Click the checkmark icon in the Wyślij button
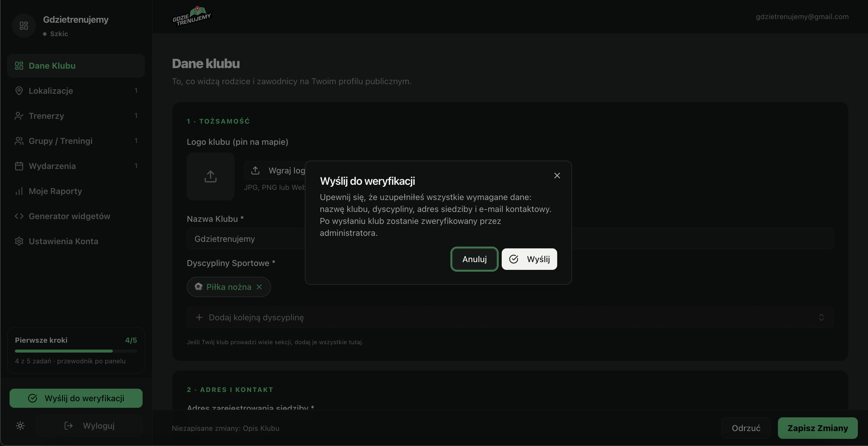This screenshot has height=446, width=868. click(514, 259)
